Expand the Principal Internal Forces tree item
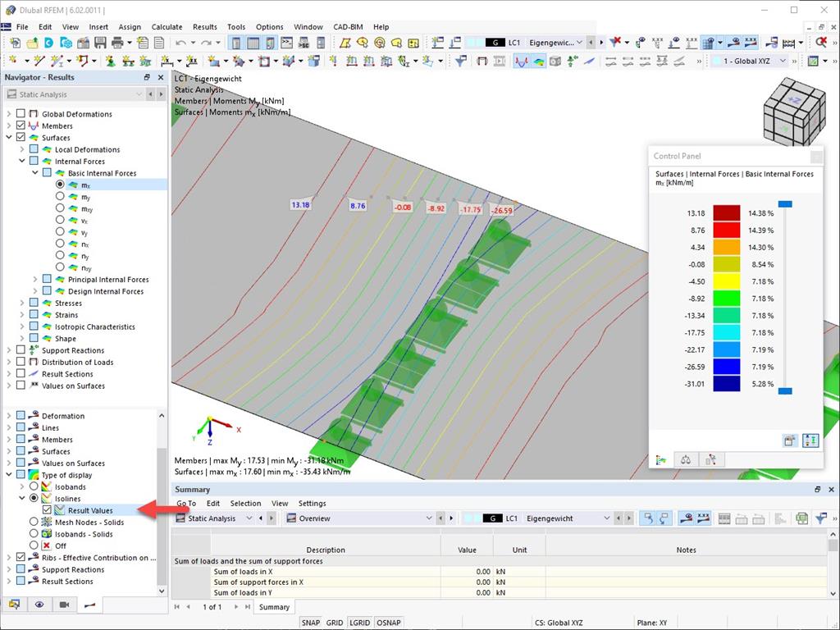840x630 pixels. click(37, 279)
